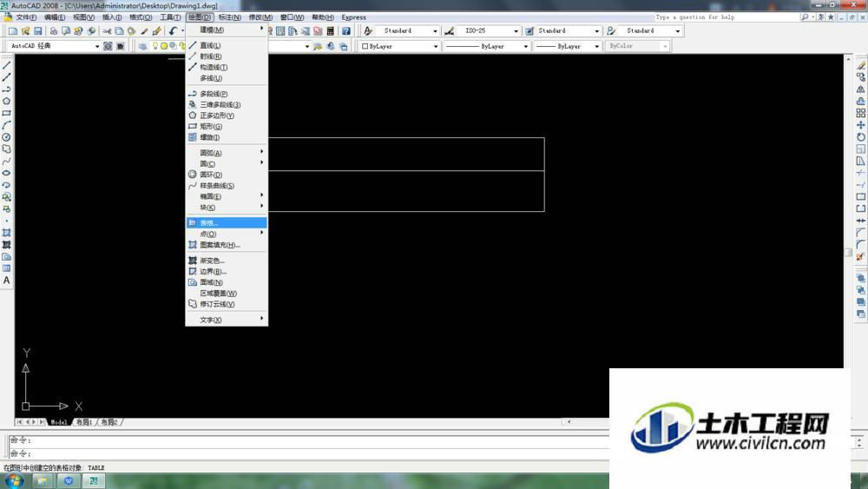Open the ISO-25 dimension style dropdown
Viewport: 868px width, 489px height.
[x=489, y=31]
